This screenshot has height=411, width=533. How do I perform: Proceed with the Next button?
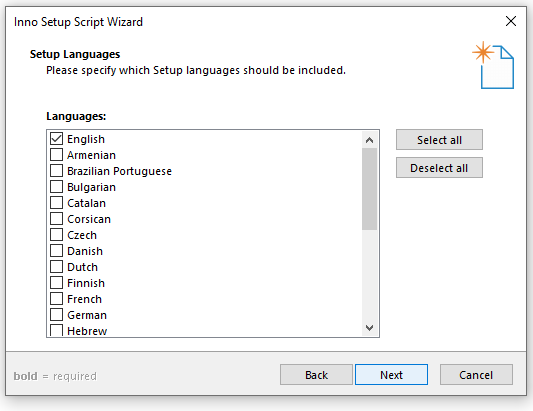tap(391, 375)
